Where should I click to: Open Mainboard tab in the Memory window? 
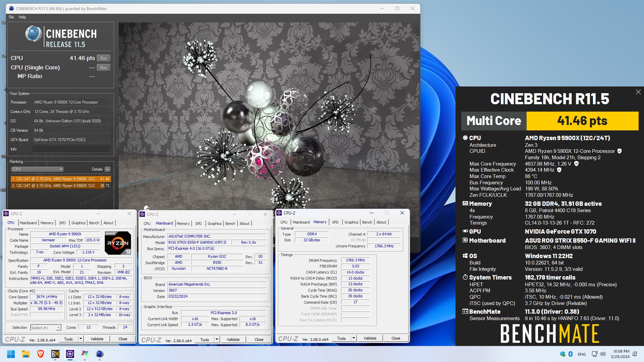pos(301,222)
